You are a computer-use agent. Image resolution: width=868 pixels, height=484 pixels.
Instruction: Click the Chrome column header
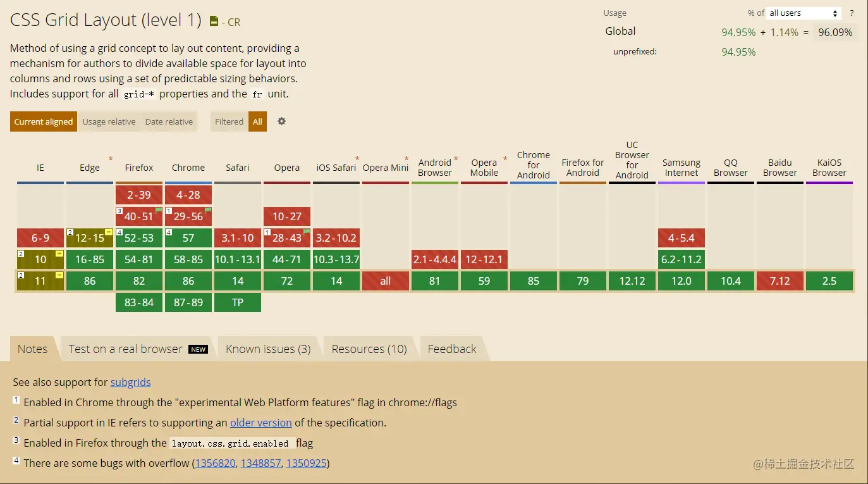pyautogui.click(x=188, y=168)
